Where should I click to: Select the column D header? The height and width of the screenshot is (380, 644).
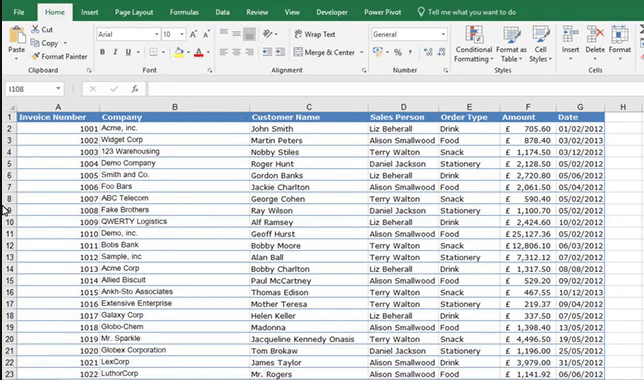[403, 107]
